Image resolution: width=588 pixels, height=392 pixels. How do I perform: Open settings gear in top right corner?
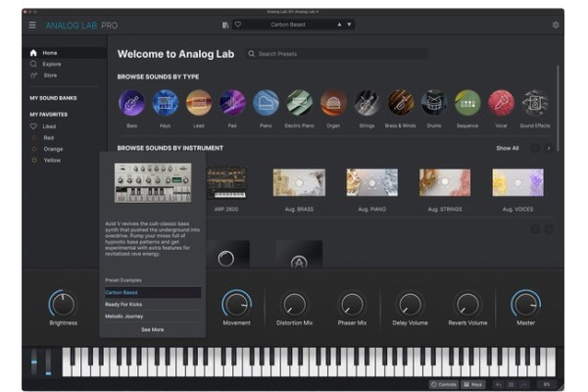coord(556,24)
